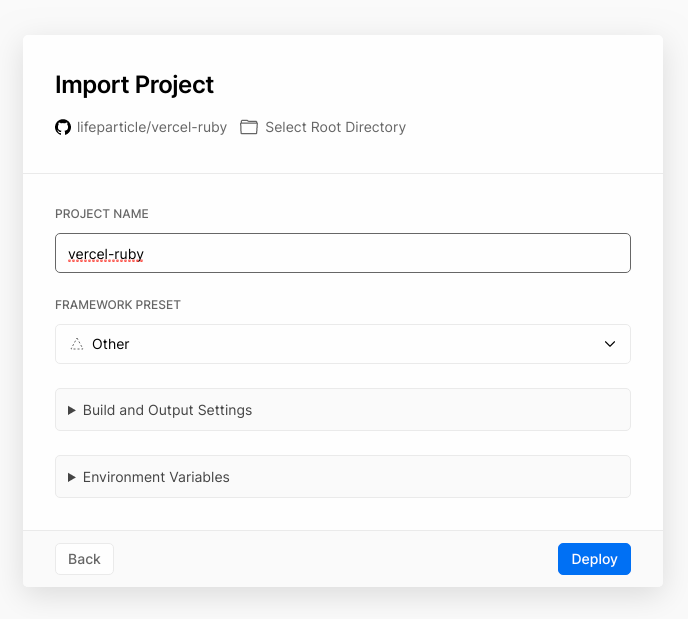Expand Environment Variables section
This screenshot has height=619, width=688.
pyautogui.click(x=343, y=477)
